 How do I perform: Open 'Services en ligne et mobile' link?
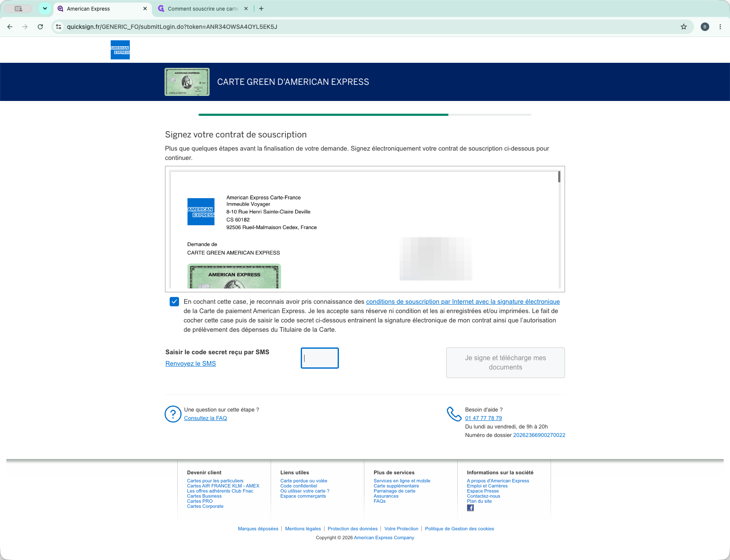tap(402, 481)
